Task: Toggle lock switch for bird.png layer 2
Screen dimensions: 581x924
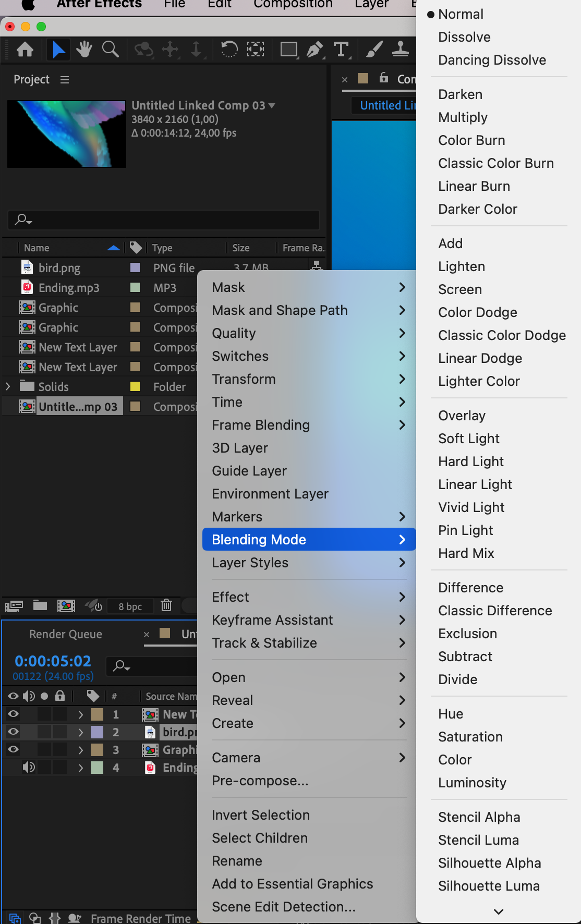Action: (60, 732)
